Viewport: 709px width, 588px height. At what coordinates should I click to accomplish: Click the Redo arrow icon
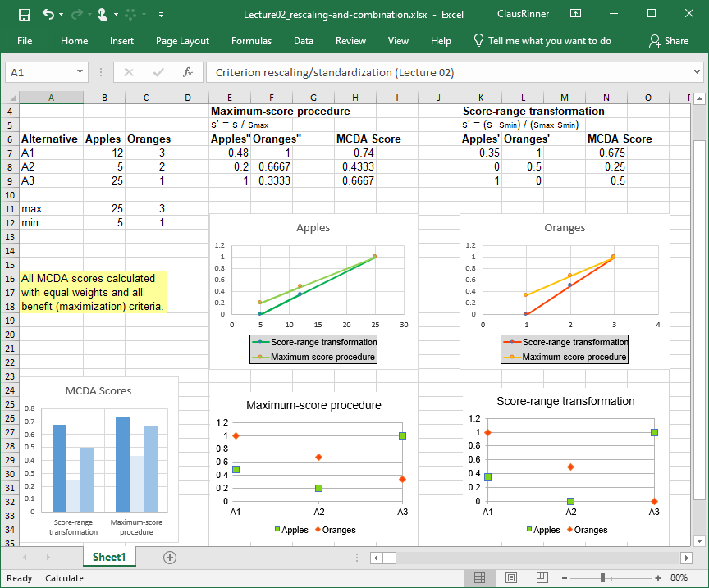pyautogui.click(x=77, y=15)
